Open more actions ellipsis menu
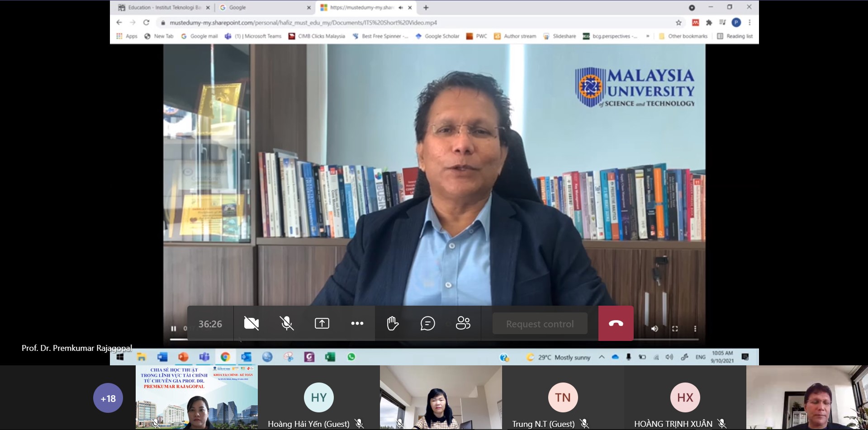Screen dimensions: 868x430 tap(357, 323)
